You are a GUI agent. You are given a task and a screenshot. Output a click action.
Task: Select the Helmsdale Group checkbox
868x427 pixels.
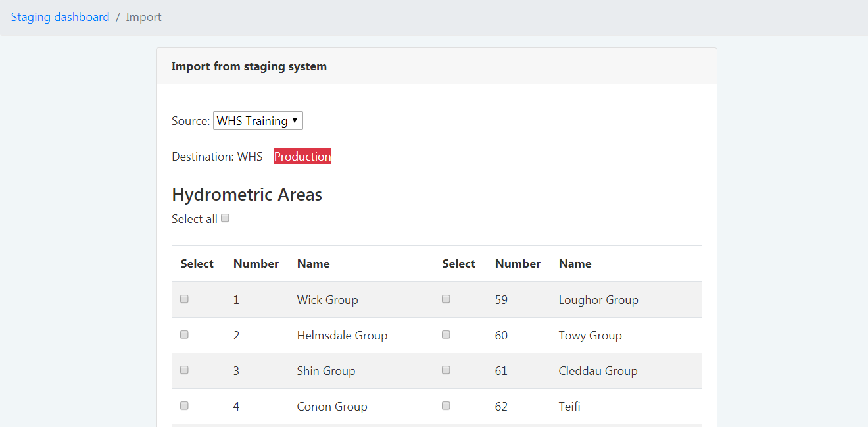(184, 334)
